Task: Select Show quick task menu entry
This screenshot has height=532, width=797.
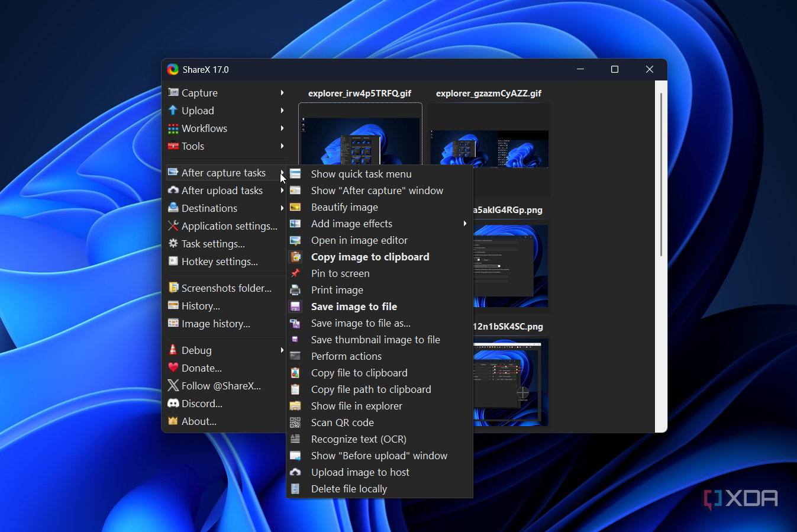Action: pyautogui.click(x=361, y=174)
